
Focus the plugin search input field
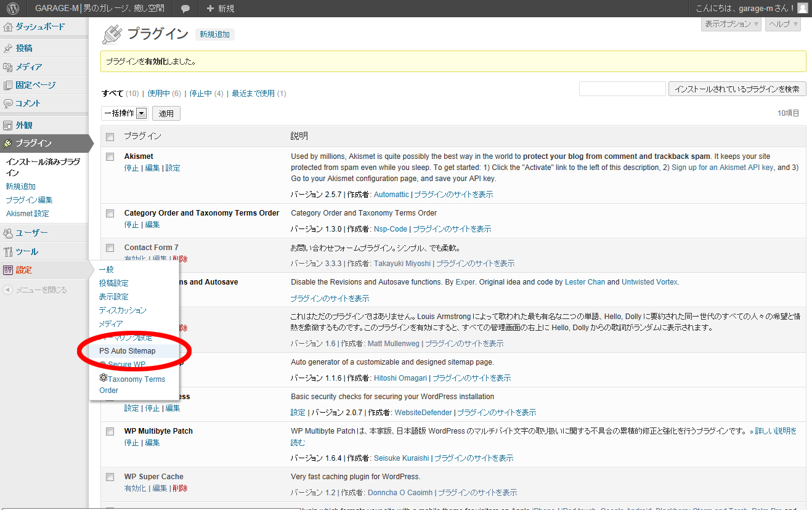pos(622,89)
